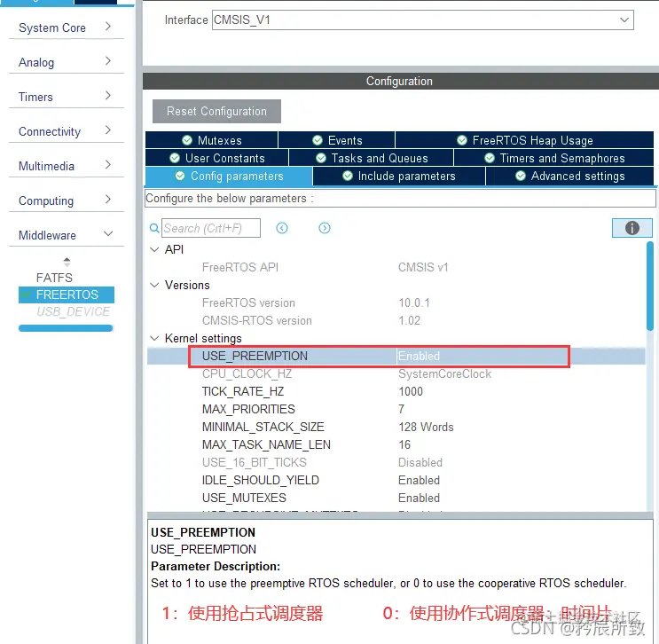Go to previous search result arrow
Viewport: 659px width, 644px height.
[x=282, y=228]
